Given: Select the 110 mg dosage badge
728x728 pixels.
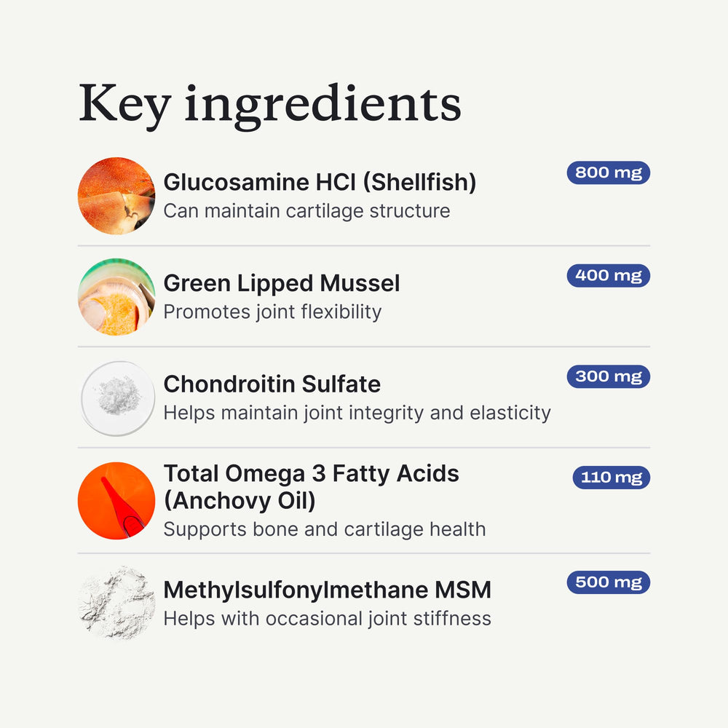Looking at the screenshot, I should click(611, 478).
